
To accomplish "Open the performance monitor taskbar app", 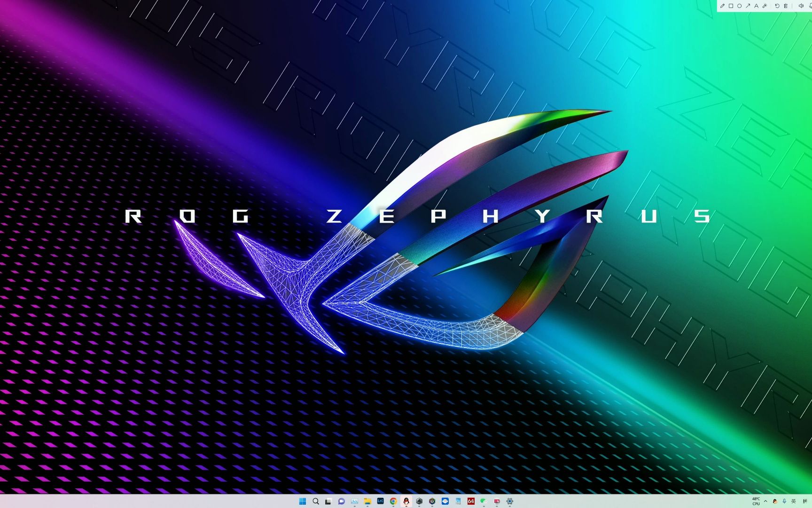I will coord(354,501).
